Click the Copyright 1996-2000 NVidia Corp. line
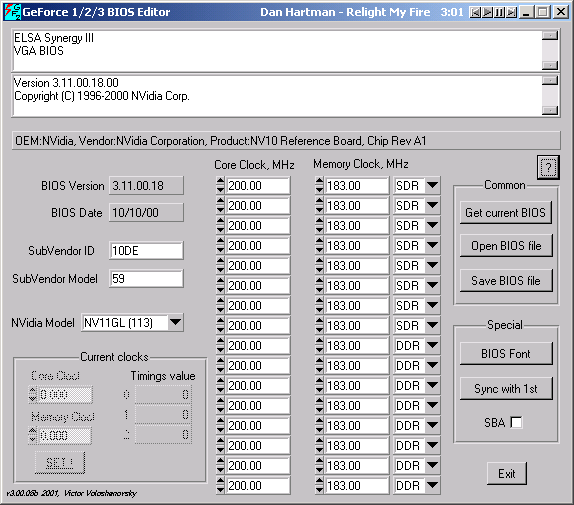This screenshot has height=505, width=574. (102, 96)
